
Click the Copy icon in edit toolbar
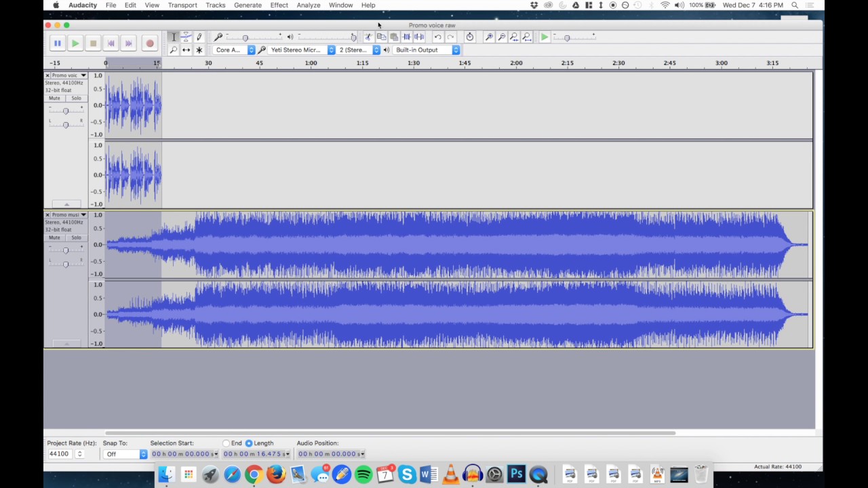tap(381, 37)
